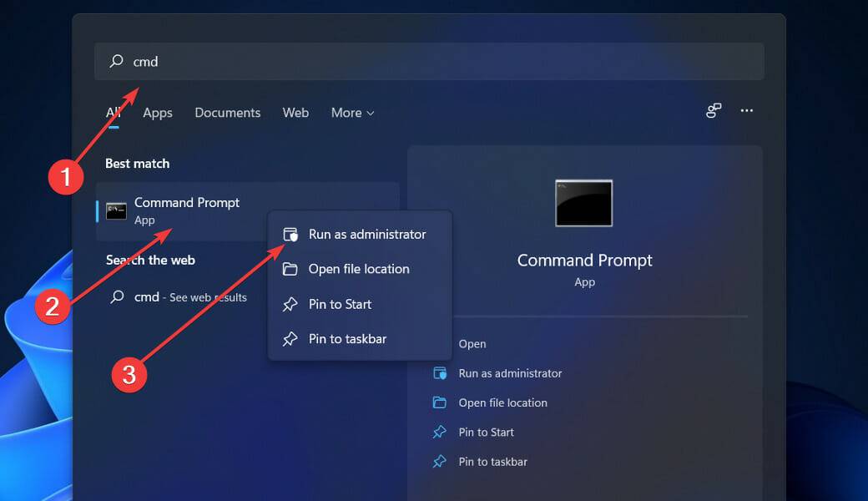Viewport: 868px width, 501px height.
Task: Click inside the cmd search input field
Action: pyautogui.click(x=250, y=61)
